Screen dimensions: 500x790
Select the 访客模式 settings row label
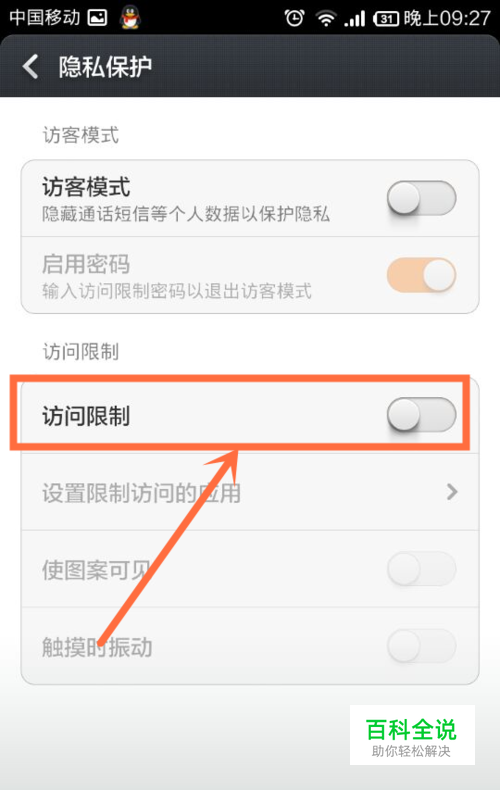pos(86,187)
